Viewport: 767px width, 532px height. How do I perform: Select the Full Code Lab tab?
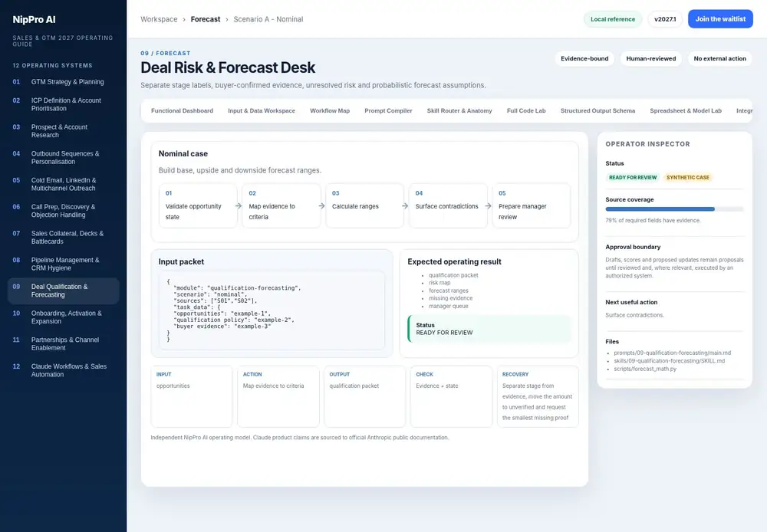coord(526,111)
